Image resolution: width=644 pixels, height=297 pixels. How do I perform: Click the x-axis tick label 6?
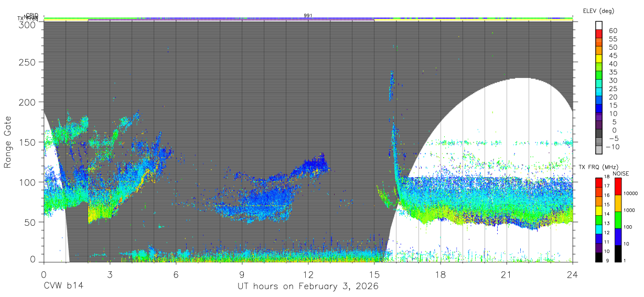point(176,274)
